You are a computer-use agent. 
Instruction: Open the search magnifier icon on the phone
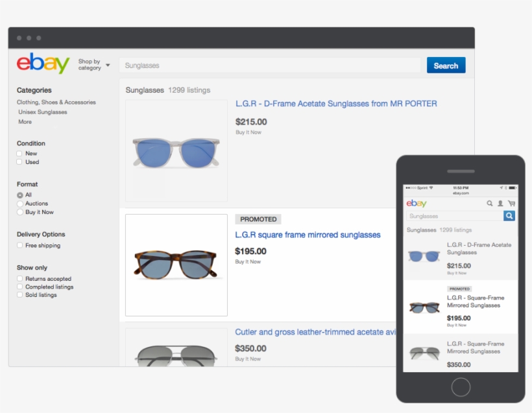[x=489, y=203]
